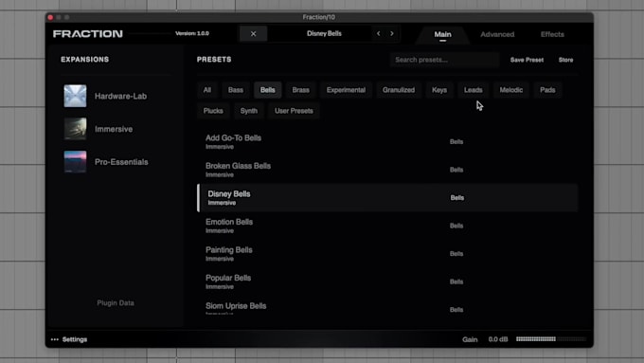Filter presets by Keys
The width and height of the screenshot is (644, 363).
(439, 90)
